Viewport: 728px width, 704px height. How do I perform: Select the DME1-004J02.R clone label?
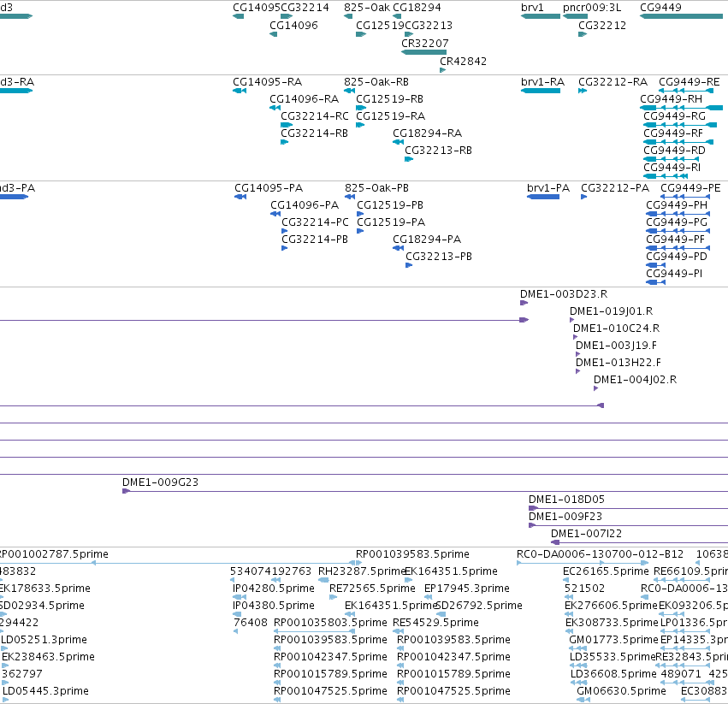tap(635, 380)
